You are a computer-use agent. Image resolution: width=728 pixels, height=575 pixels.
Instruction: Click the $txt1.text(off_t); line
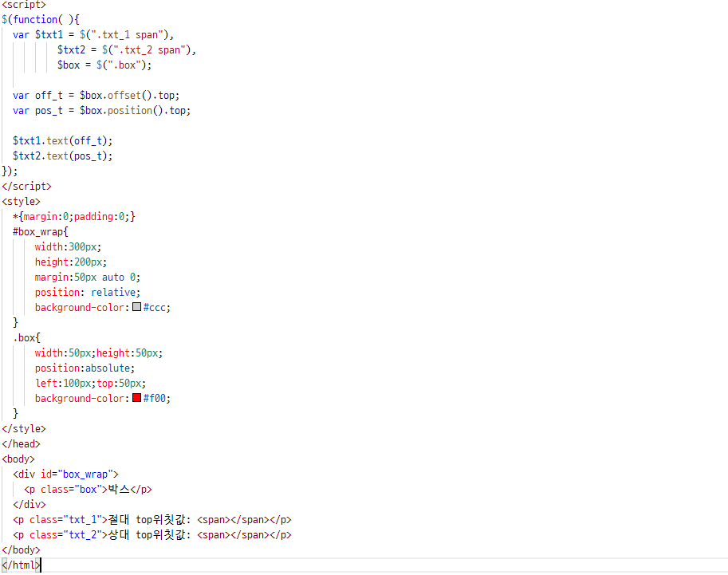tap(62, 140)
